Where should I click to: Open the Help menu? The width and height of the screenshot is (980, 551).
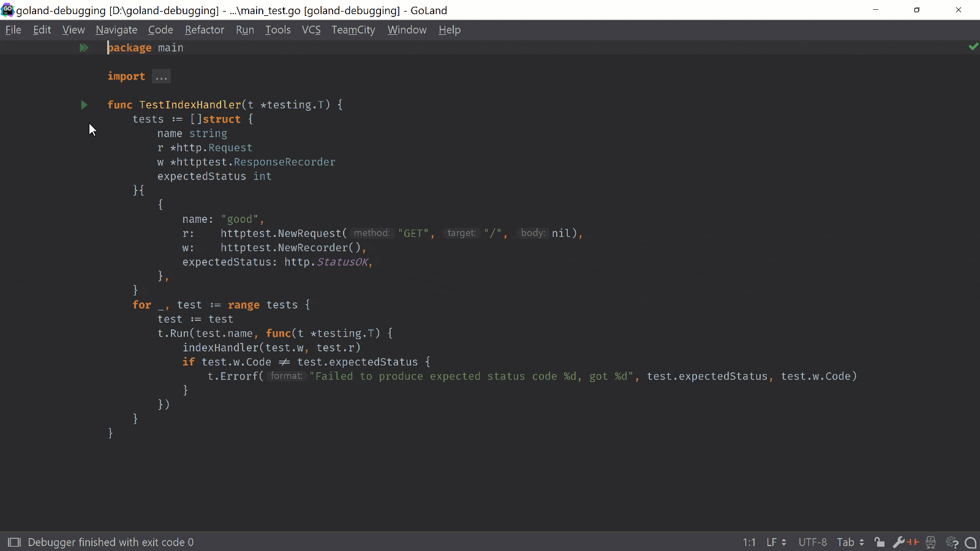tap(450, 30)
